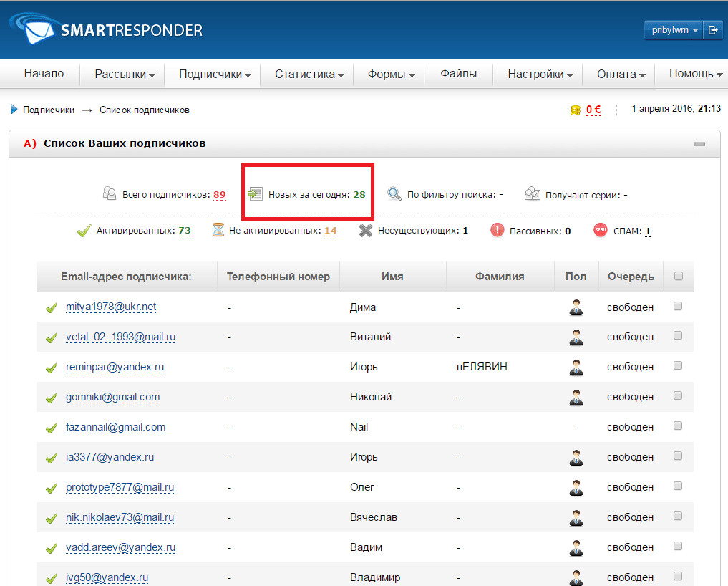Open the Подписчики dropdown menu
Screen dimensions: 728x586
pyautogui.click(x=212, y=74)
